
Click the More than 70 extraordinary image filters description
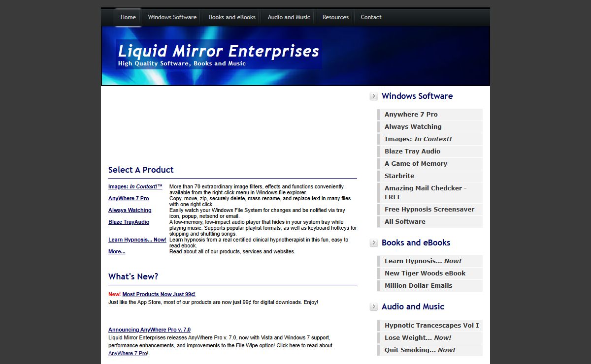tap(257, 190)
